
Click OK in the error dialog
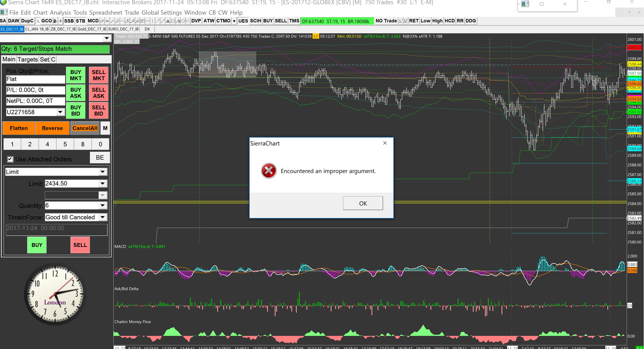tap(363, 203)
